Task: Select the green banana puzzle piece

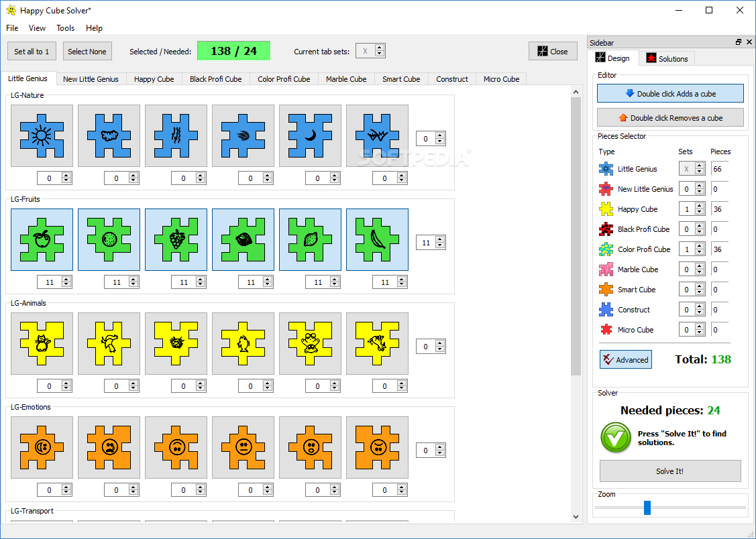Action: tap(377, 239)
